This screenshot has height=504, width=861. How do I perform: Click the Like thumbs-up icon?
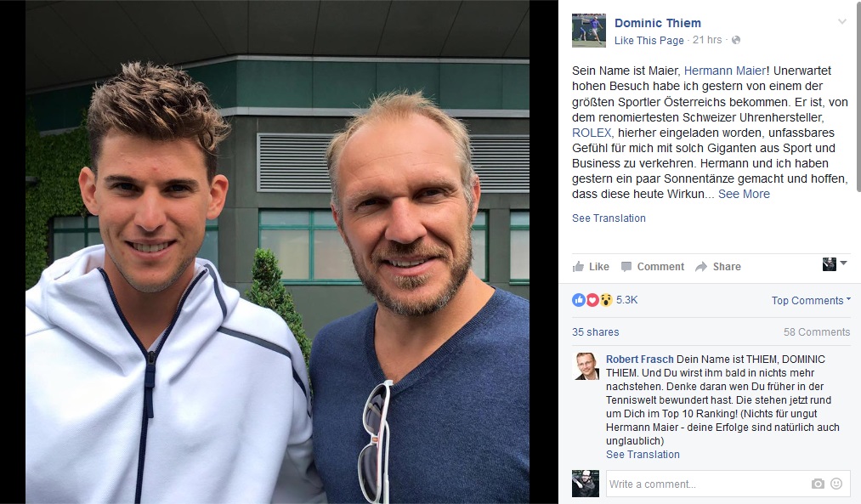pyautogui.click(x=578, y=267)
